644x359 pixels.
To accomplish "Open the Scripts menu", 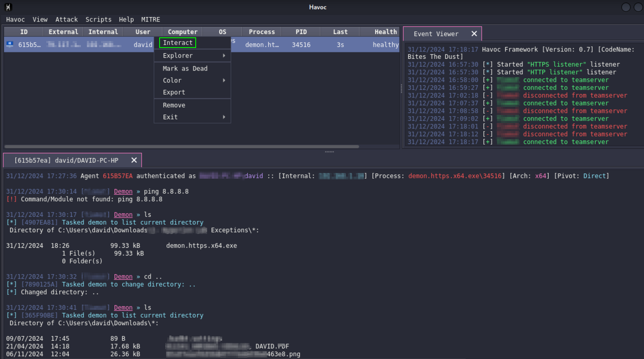I will click(98, 19).
